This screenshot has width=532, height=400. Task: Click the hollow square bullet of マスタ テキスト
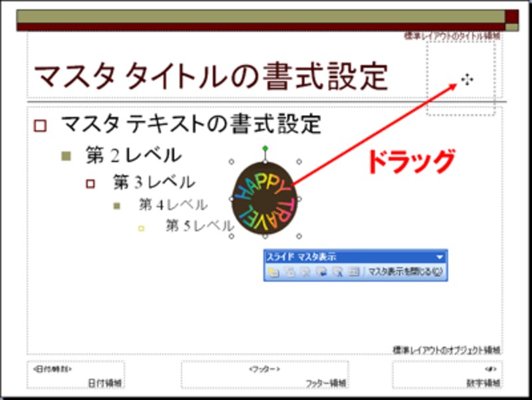(x=40, y=126)
